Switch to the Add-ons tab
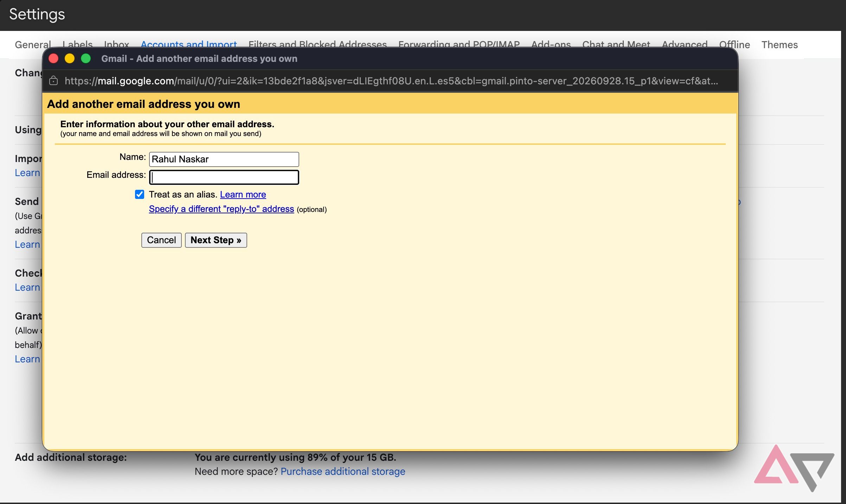The height and width of the screenshot is (504, 846). 551,45
